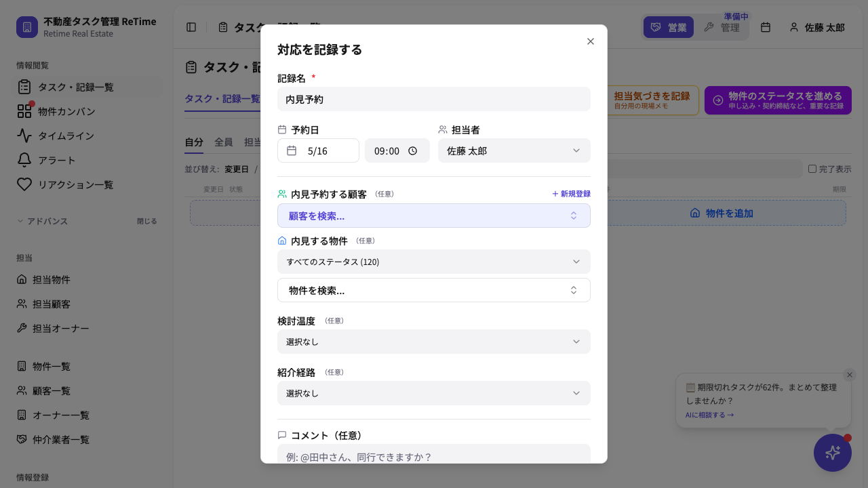Click the calendar icon in top bar

[766, 27]
